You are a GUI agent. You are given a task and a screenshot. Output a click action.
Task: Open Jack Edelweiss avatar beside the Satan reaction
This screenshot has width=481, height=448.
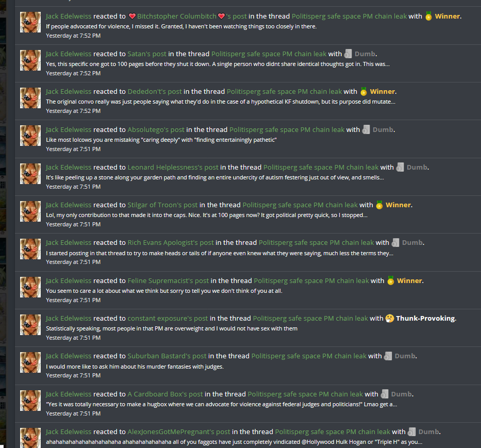click(30, 60)
